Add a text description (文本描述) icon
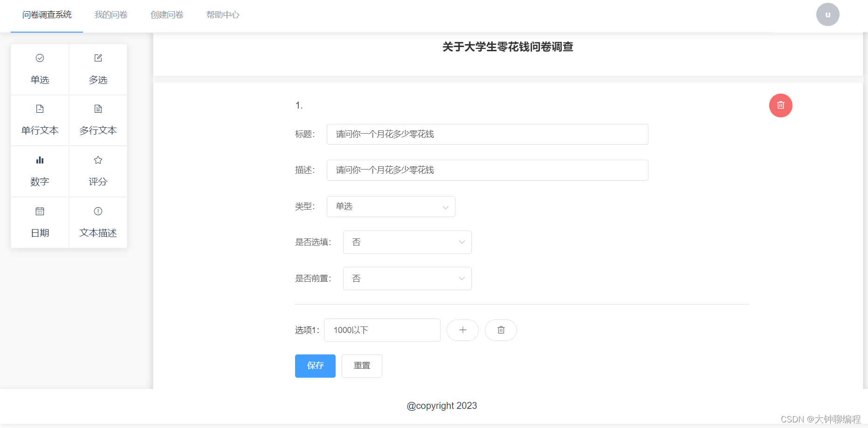Viewport: 868px width, 428px height. 98,211
